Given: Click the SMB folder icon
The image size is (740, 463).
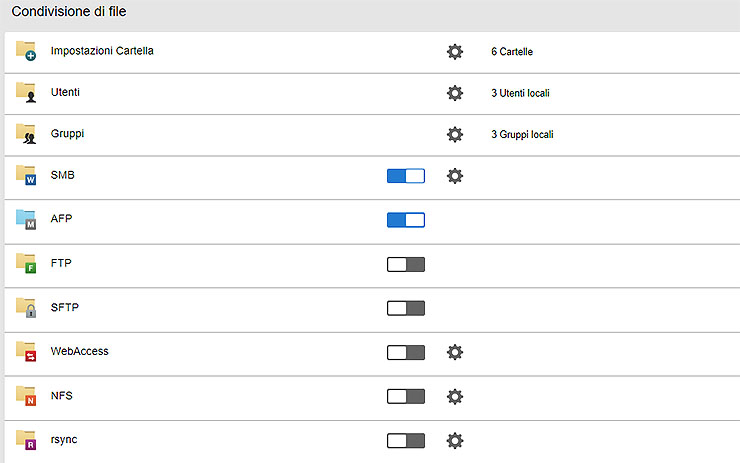Looking at the screenshot, I should (26, 176).
